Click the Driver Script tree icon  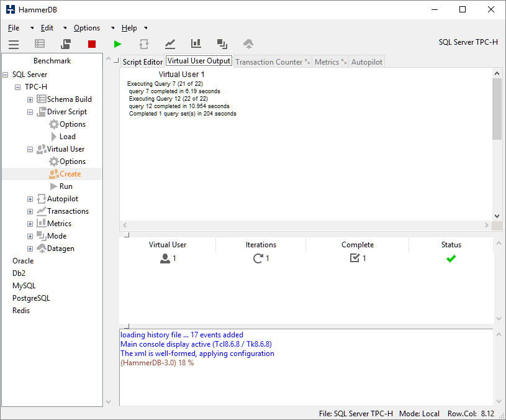(42, 112)
